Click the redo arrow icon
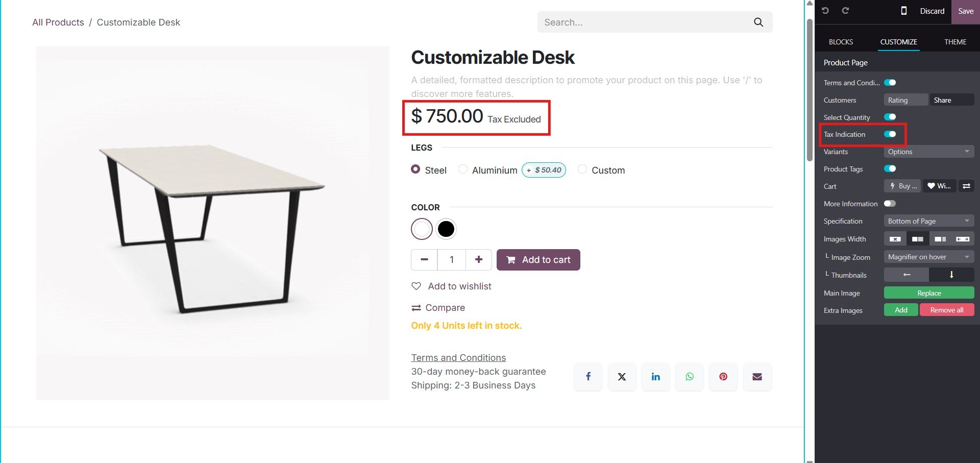 845,11
